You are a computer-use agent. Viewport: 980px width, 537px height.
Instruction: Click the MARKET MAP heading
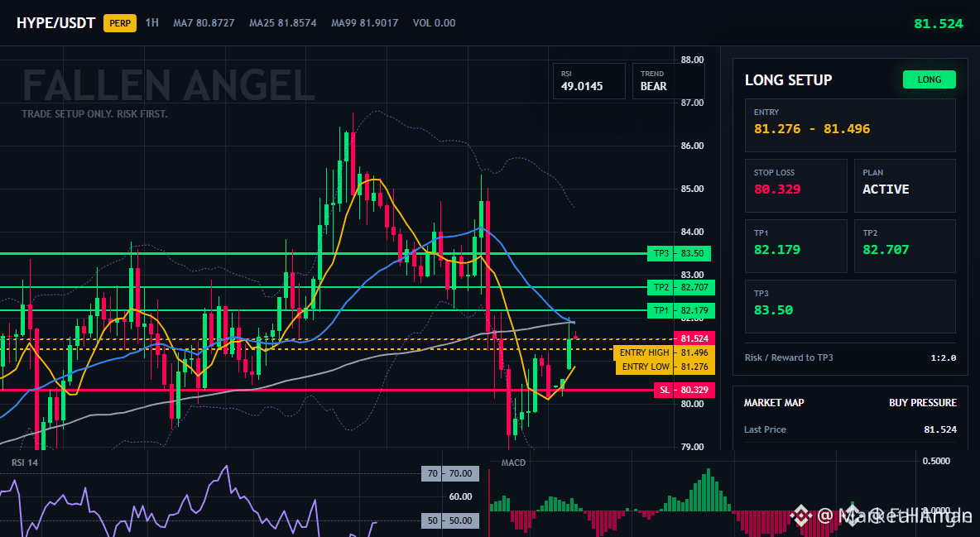(x=774, y=403)
